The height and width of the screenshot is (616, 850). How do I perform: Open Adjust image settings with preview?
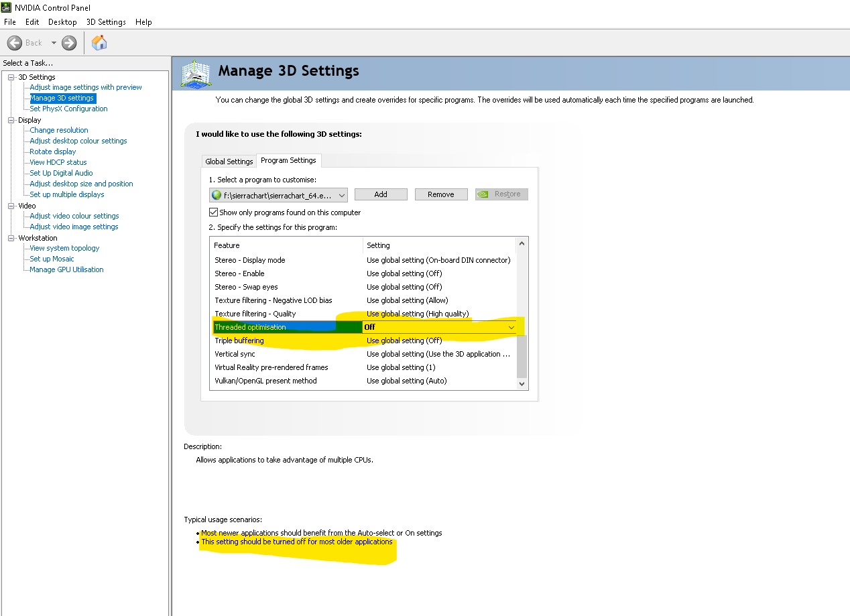[x=86, y=87]
